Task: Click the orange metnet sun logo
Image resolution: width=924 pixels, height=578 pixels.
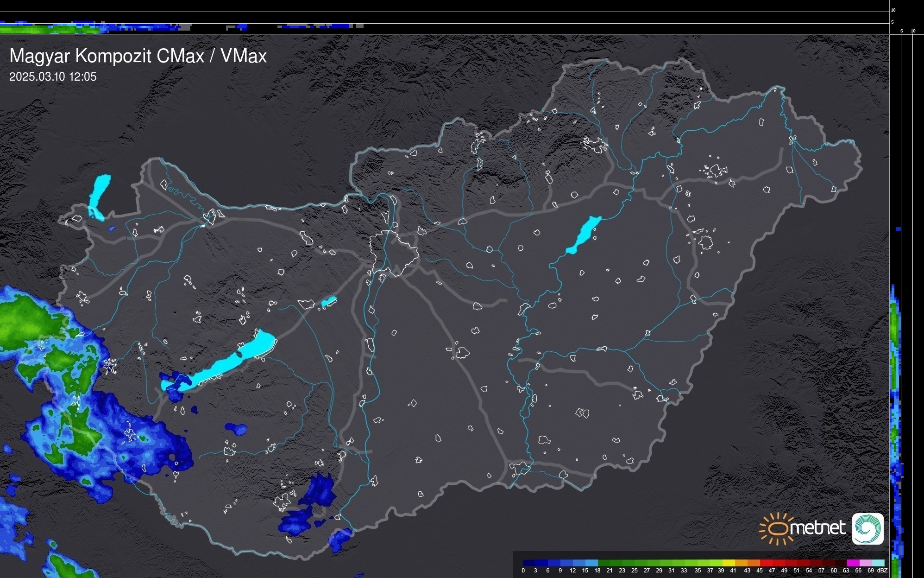Action: [x=777, y=528]
